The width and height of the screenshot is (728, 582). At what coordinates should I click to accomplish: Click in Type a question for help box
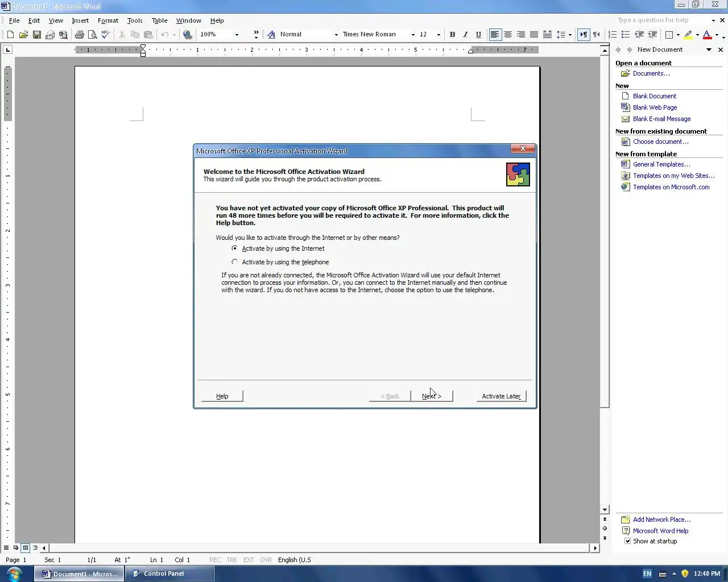[x=663, y=20]
